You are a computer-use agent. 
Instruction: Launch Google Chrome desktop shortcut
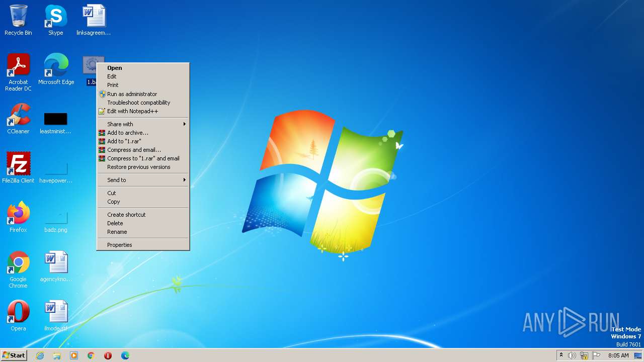pyautogui.click(x=18, y=269)
